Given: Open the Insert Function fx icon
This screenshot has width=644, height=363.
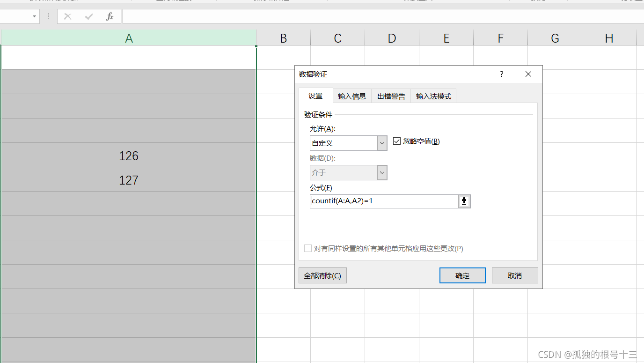Looking at the screenshot, I should [110, 16].
